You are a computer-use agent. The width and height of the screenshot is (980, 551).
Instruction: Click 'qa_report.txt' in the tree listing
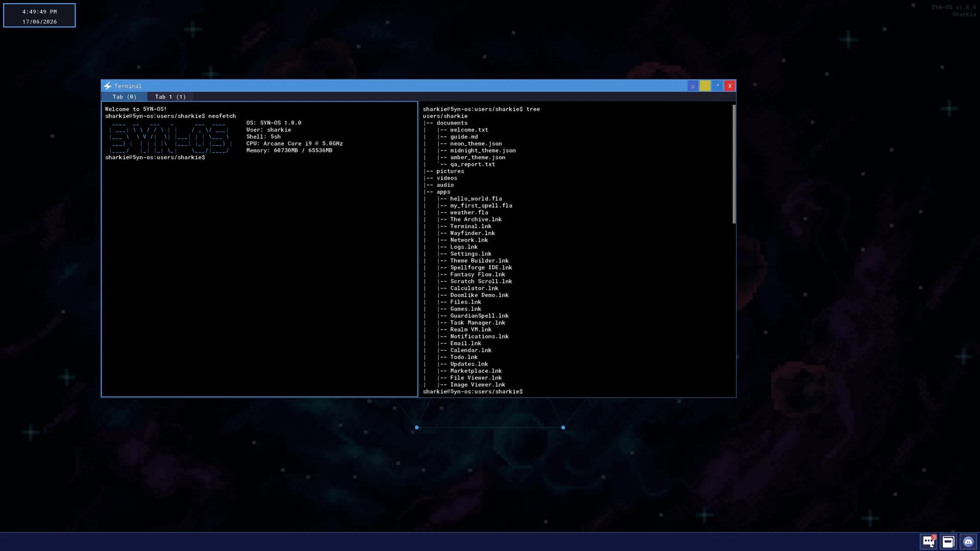tap(473, 164)
